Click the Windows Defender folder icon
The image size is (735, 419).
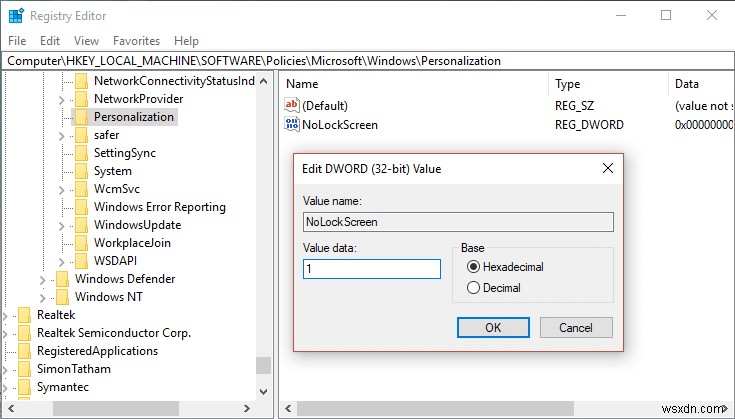63,279
